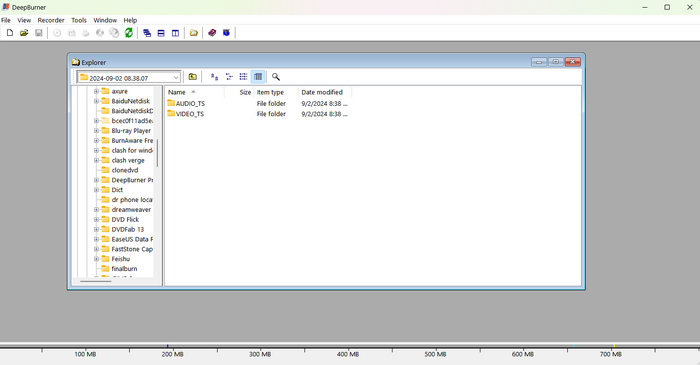Expand the BaiduNetdisk folder node
Image resolution: width=700 pixels, height=365 pixels.
(x=96, y=101)
